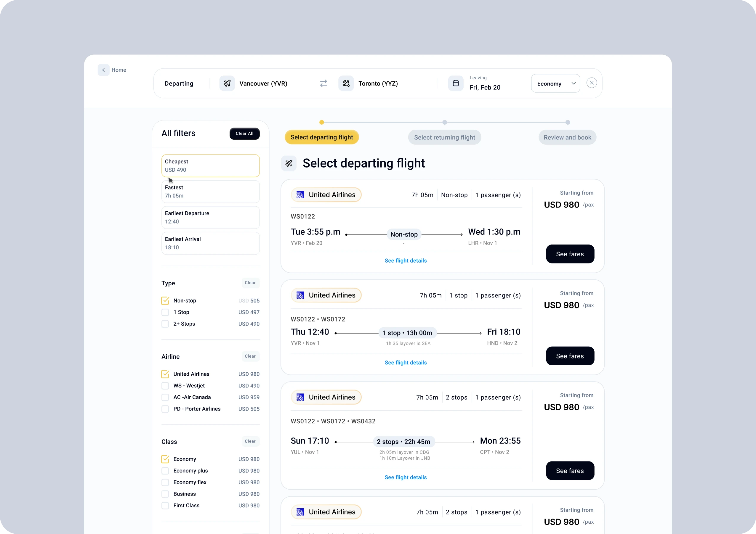Clear the Type filter section
This screenshot has width=756, height=534.
(x=250, y=283)
